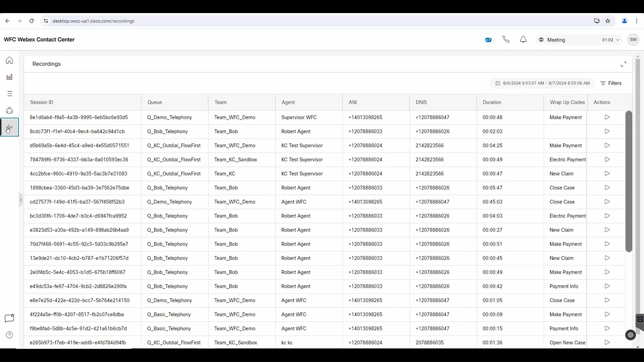
Task: Open the Meeting agent status dropdown
Action: (579, 40)
